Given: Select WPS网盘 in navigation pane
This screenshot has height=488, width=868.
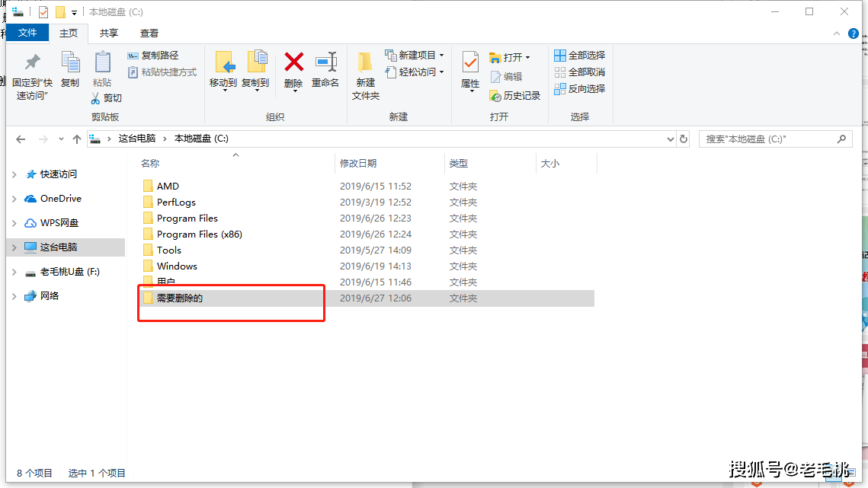Looking at the screenshot, I should [x=52, y=223].
